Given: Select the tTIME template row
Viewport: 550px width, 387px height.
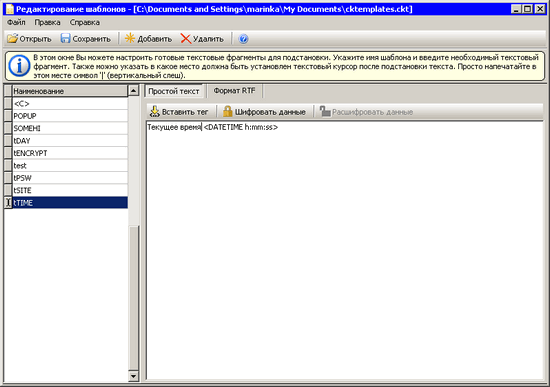Looking at the screenshot, I should [70, 203].
